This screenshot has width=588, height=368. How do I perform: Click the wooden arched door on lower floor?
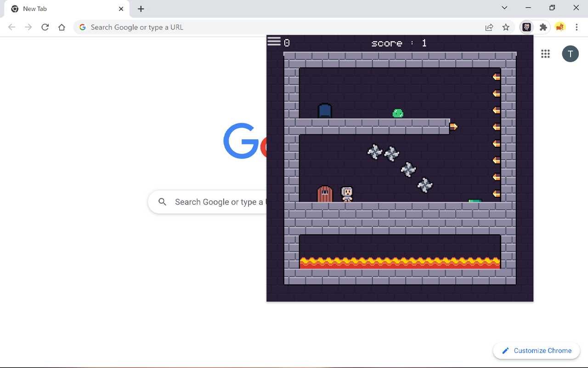coord(325,194)
